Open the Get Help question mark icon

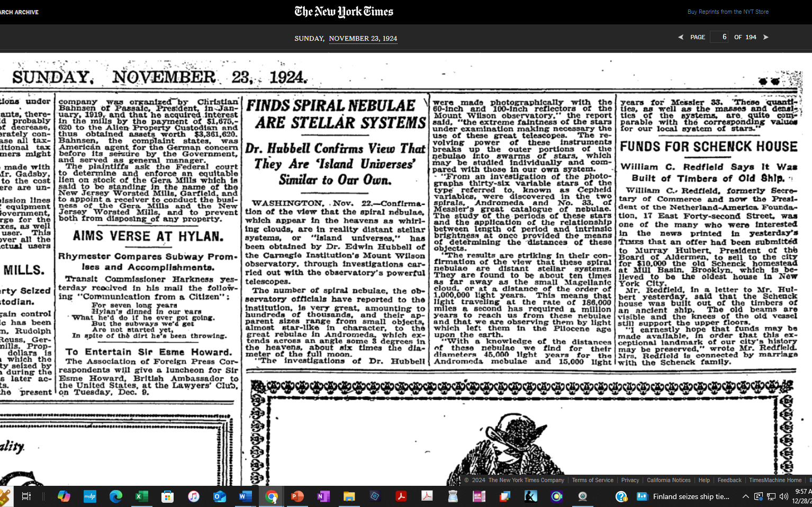pos(621,496)
